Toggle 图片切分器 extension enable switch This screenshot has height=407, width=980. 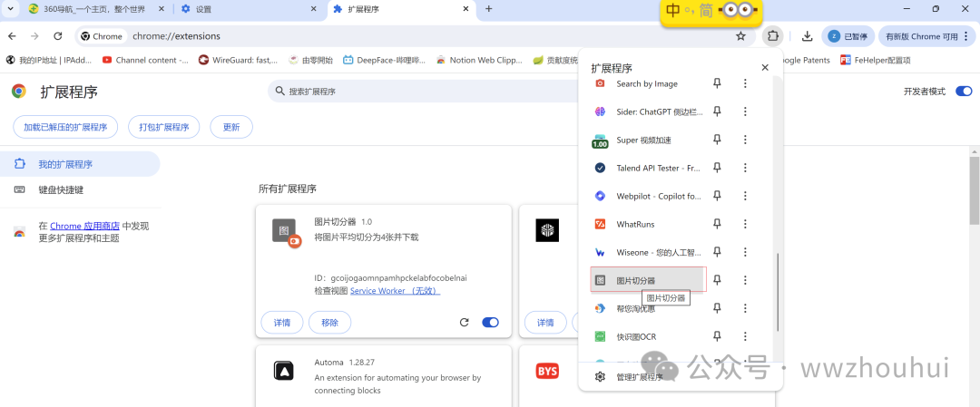pyautogui.click(x=490, y=322)
